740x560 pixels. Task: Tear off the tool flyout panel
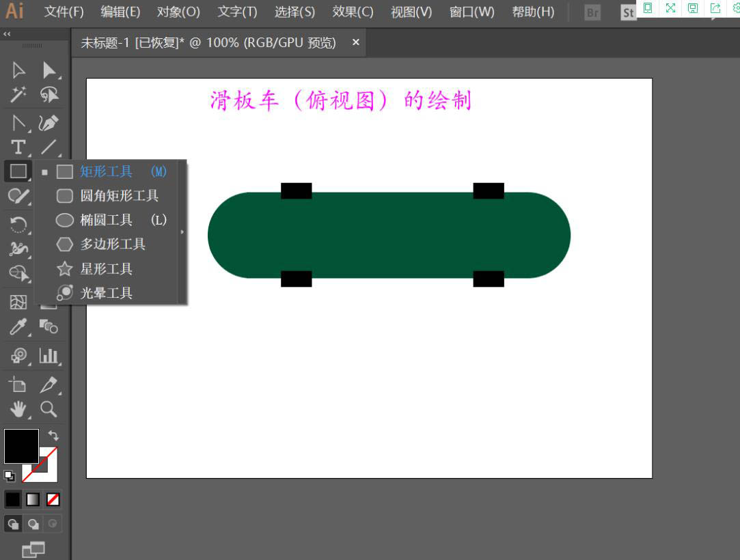182,232
